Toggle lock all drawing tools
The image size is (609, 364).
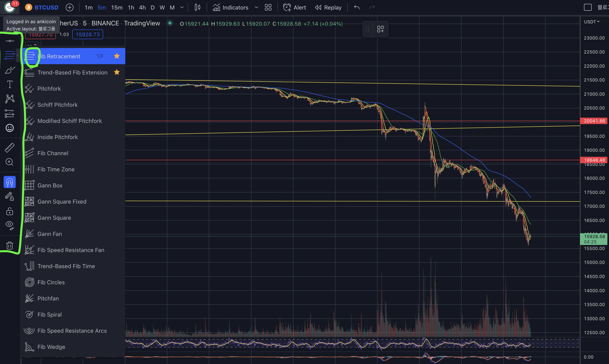(x=9, y=211)
